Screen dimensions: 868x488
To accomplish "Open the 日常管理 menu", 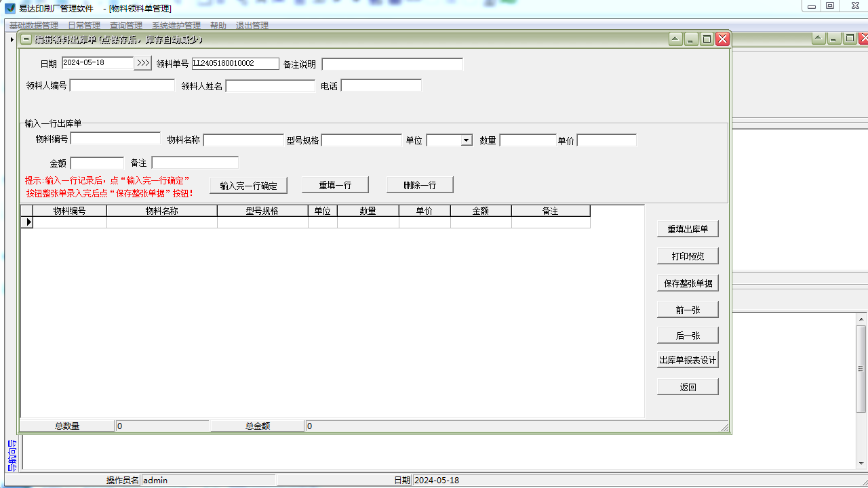I will (x=83, y=26).
